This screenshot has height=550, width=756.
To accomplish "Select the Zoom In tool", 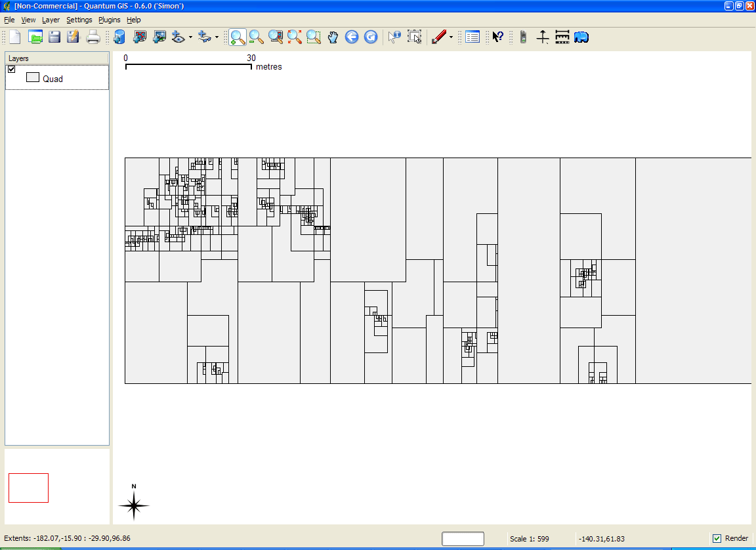I will [x=237, y=37].
